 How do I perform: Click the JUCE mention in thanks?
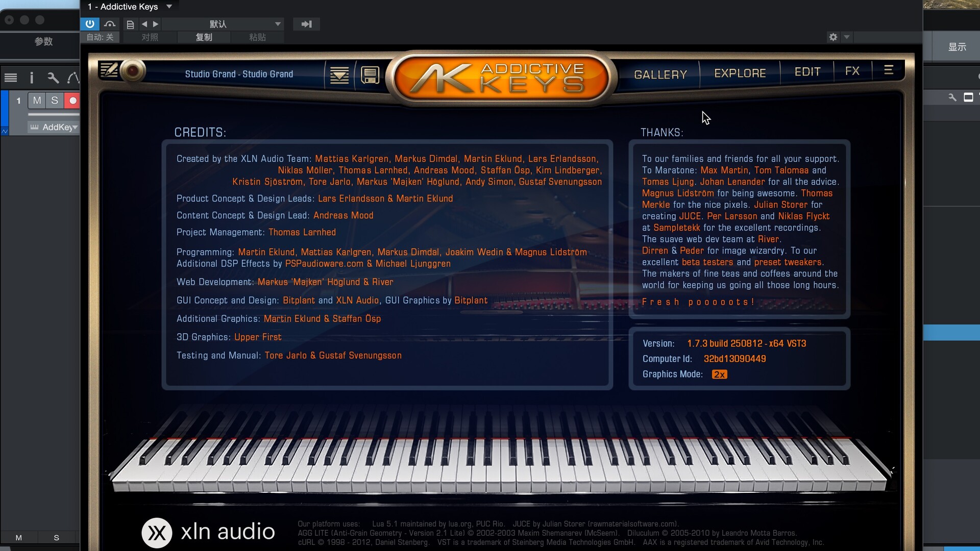coord(690,216)
